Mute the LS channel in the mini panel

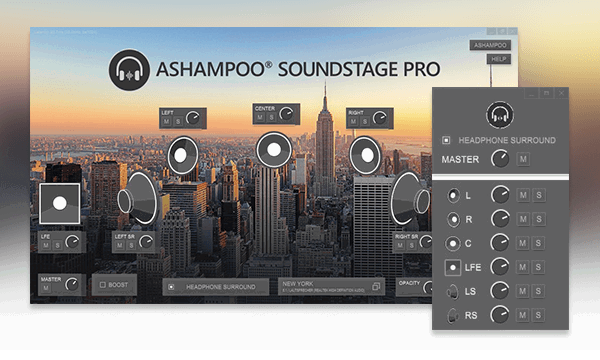[522, 291]
